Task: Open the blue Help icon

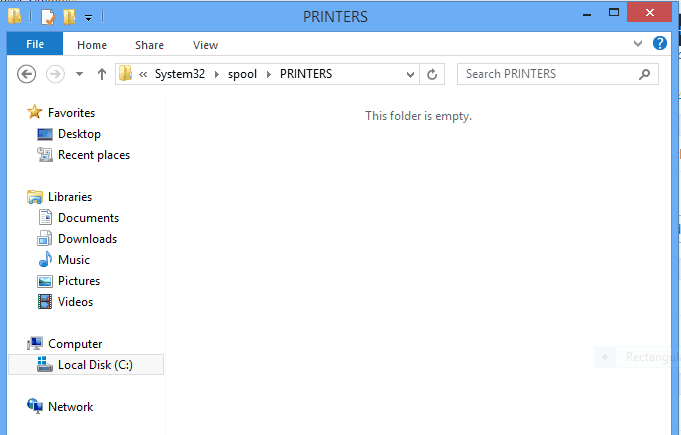Action: pyautogui.click(x=660, y=44)
